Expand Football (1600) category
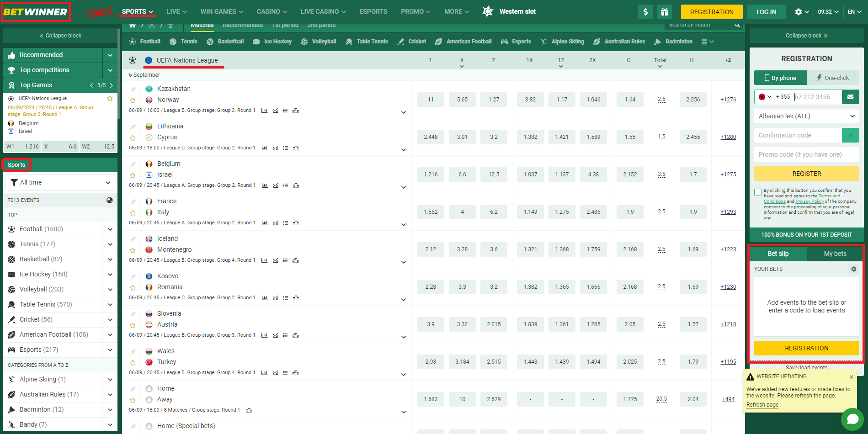This screenshot has height=434, width=868. coord(110,229)
